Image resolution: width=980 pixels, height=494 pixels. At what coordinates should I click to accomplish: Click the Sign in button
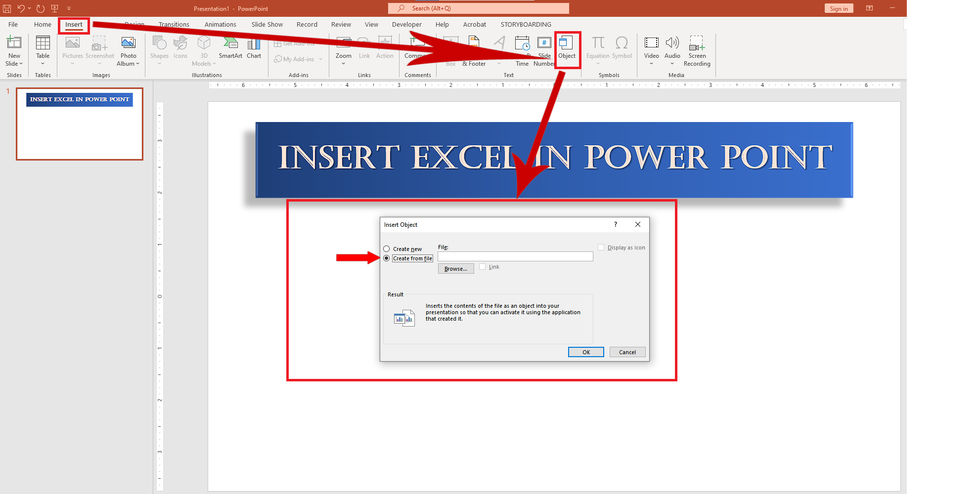pyautogui.click(x=839, y=8)
